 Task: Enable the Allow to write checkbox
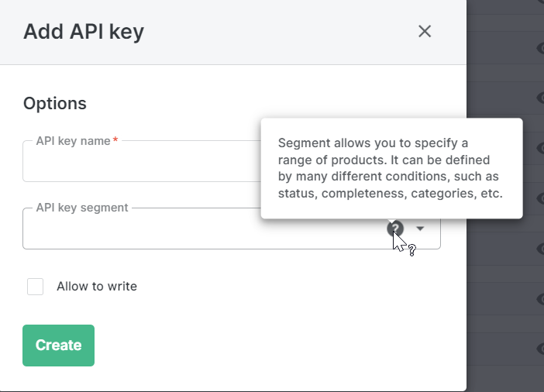(x=35, y=287)
